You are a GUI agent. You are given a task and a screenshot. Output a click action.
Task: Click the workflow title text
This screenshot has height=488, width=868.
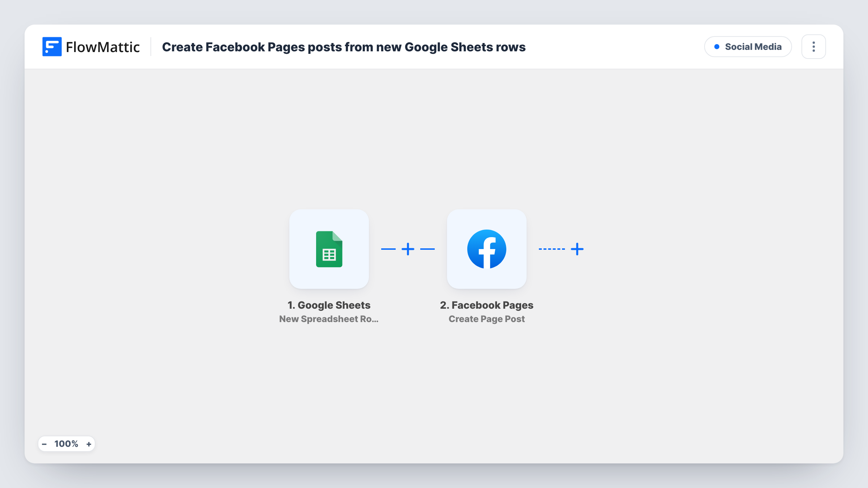point(344,47)
